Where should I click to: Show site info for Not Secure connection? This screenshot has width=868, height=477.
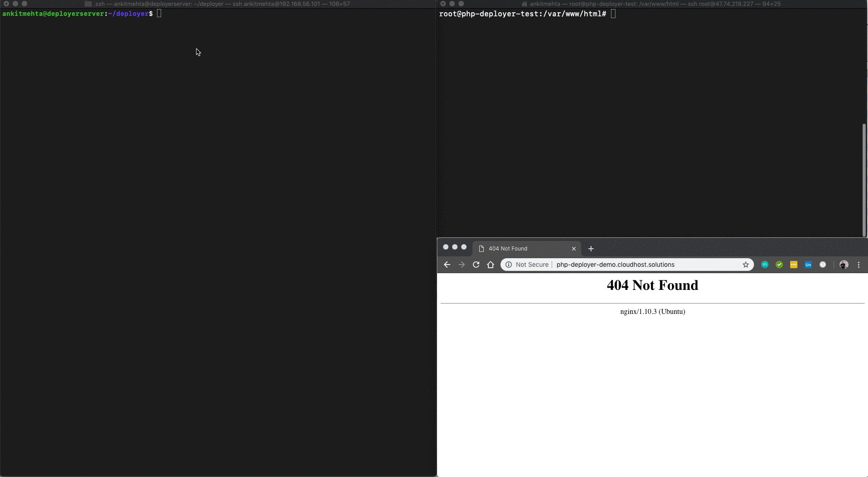[x=509, y=265]
